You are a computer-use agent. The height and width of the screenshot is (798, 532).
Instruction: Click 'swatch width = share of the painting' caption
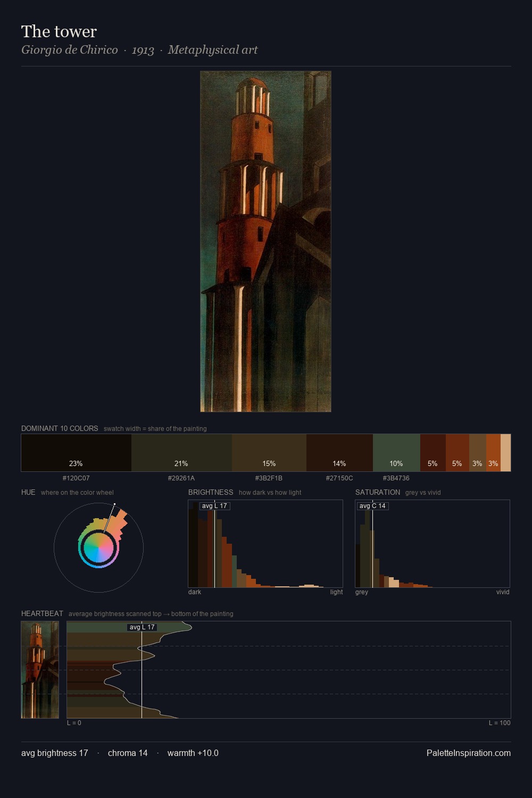(x=155, y=429)
